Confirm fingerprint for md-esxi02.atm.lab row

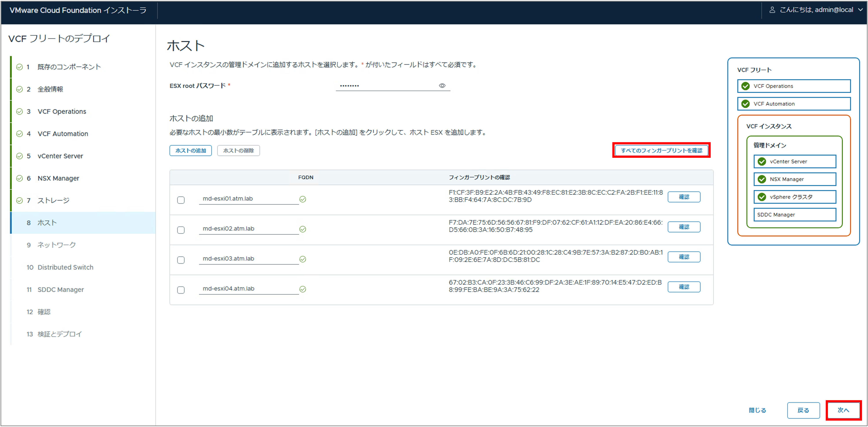click(x=684, y=227)
